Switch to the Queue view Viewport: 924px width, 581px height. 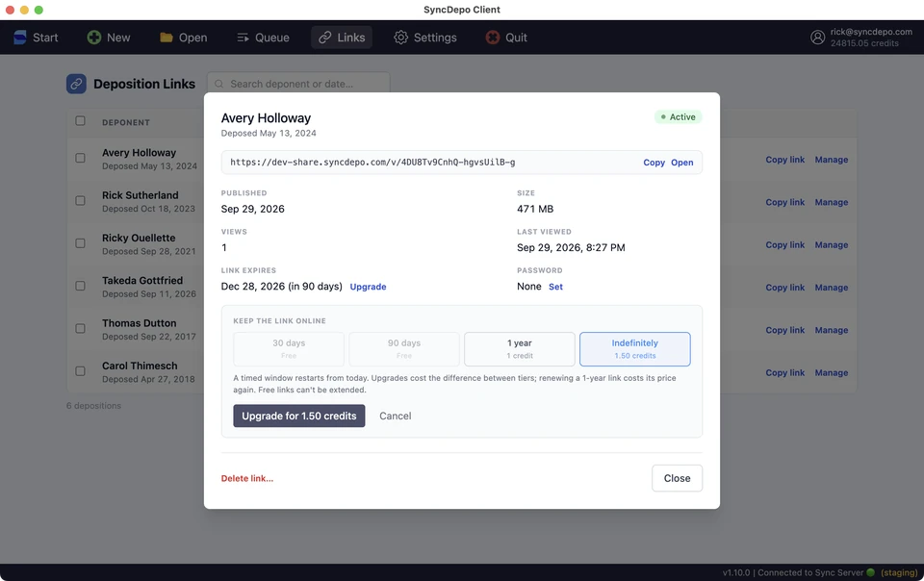click(x=264, y=38)
